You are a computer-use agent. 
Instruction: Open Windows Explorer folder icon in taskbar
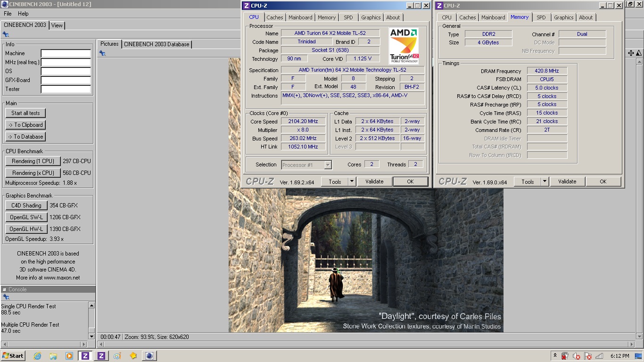(53, 356)
